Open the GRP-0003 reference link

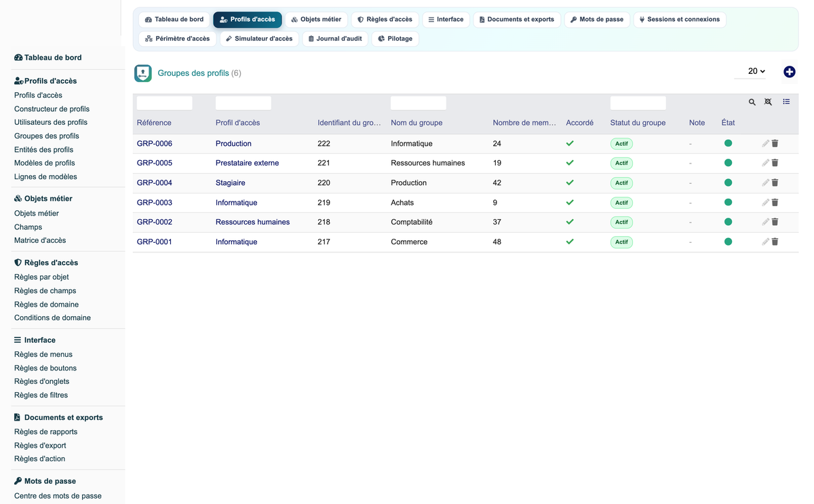tap(155, 203)
